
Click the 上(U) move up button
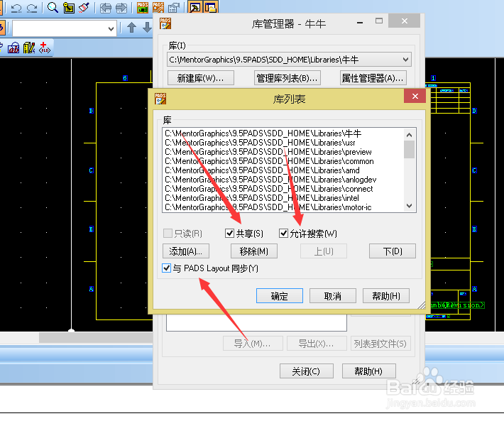[x=324, y=251]
